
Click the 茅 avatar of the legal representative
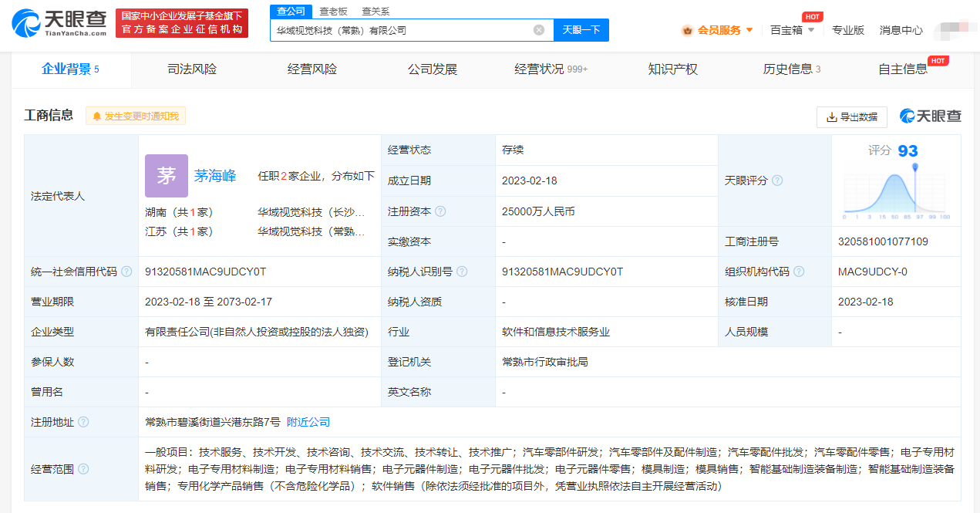166,176
